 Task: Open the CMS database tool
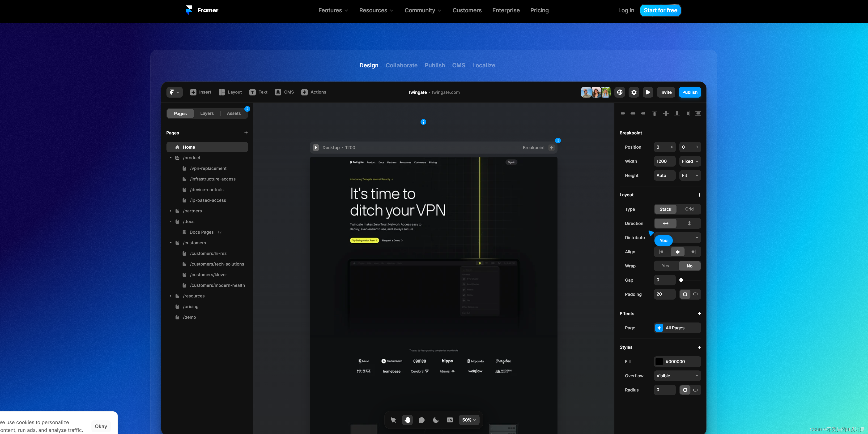coord(278,92)
